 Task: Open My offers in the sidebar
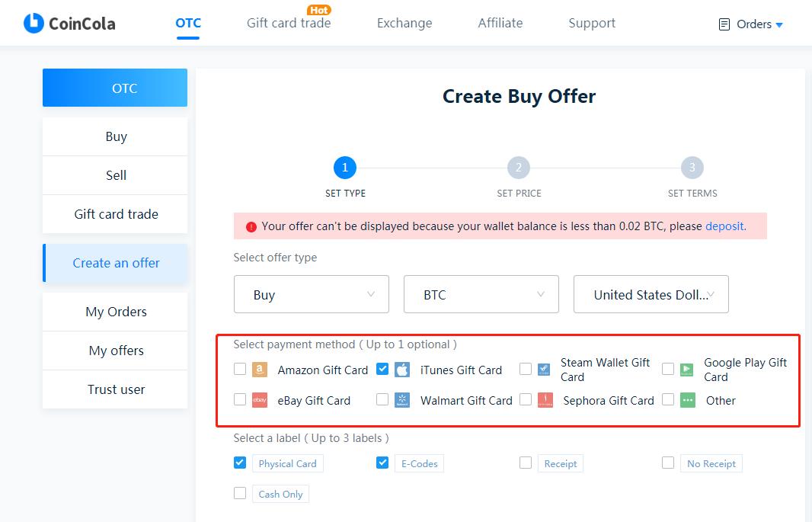[x=115, y=351]
